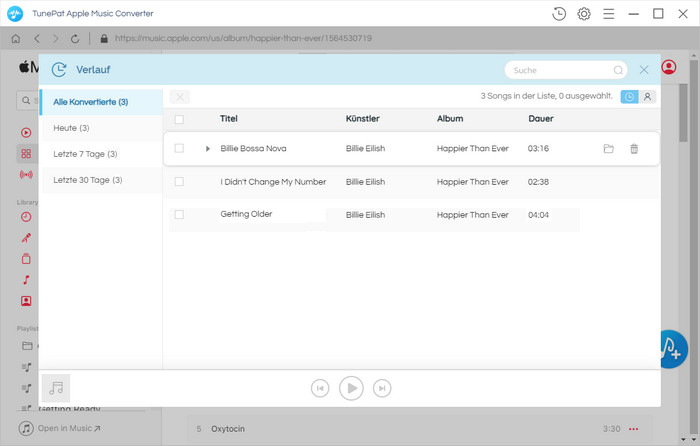
Task: Click the Album column header
Action: (x=450, y=119)
